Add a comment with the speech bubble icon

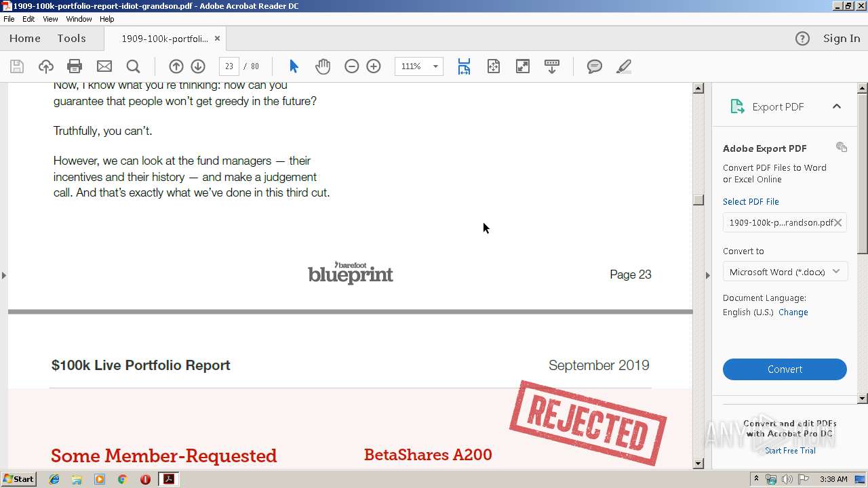pyautogui.click(x=595, y=66)
